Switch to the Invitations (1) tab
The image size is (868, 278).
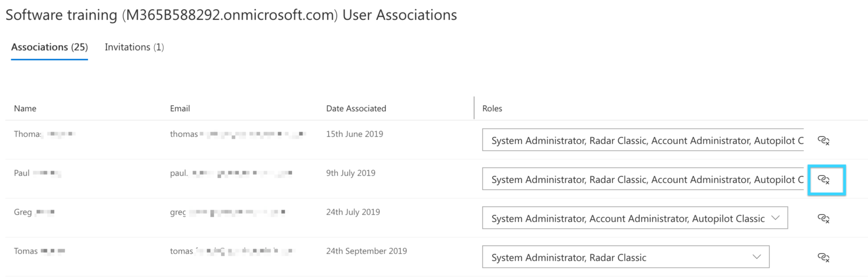(134, 47)
